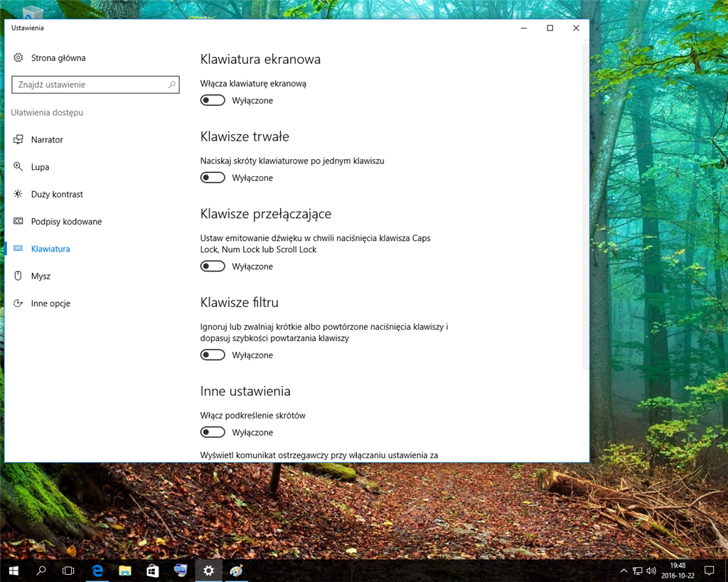Open taskbar search magnifier
This screenshot has height=582, width=728.
point(41,571)
